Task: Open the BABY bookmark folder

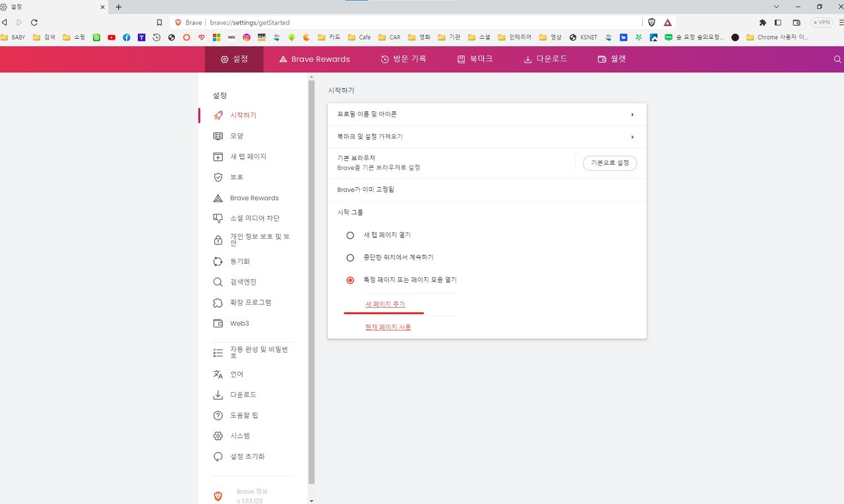Action: (13, 38)
